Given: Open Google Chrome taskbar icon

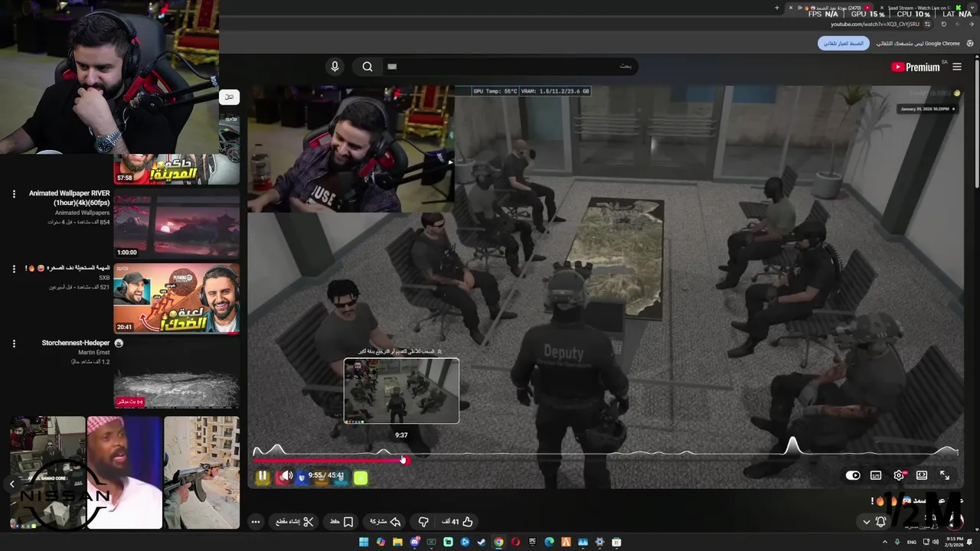Looking at the screenshot, I should pos(498,542).
